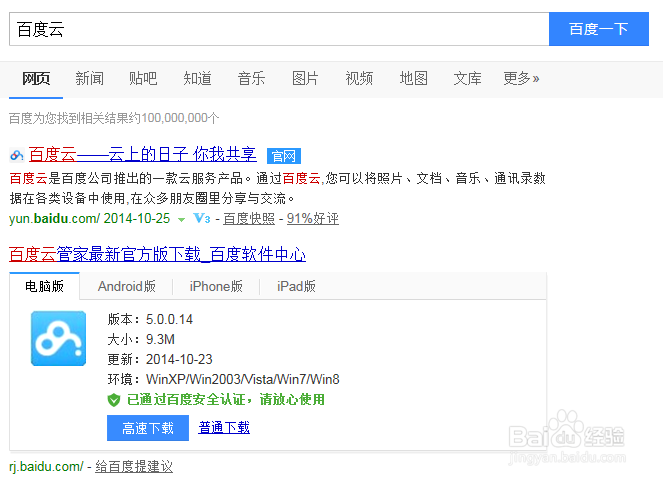
Task: Click environment text WinXP/Win2003/Vista/Win7/Win8
Action: [243, 379]
